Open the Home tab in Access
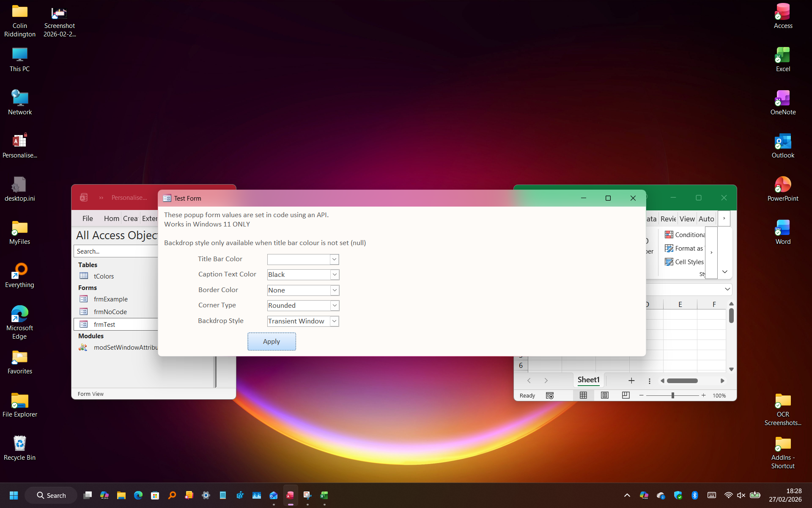 pyautogui.click(x=112, y=218)
